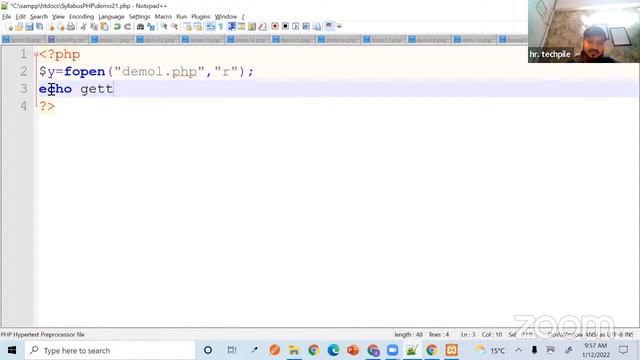
Task: Open the Run menu
Action: point(182,17)
